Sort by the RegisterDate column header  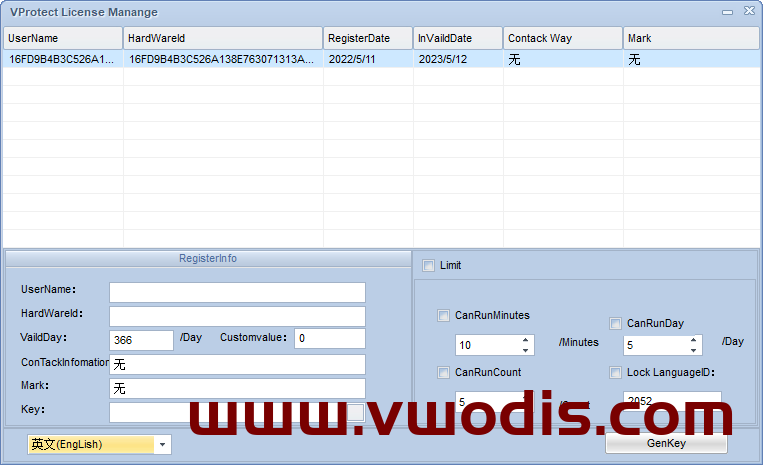tap(367, 38)
